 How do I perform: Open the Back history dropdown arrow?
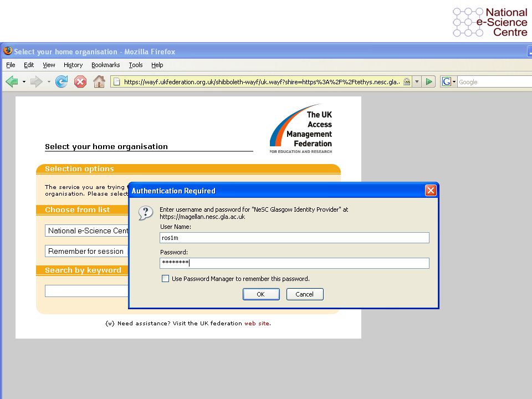click(x=24, y=82)
